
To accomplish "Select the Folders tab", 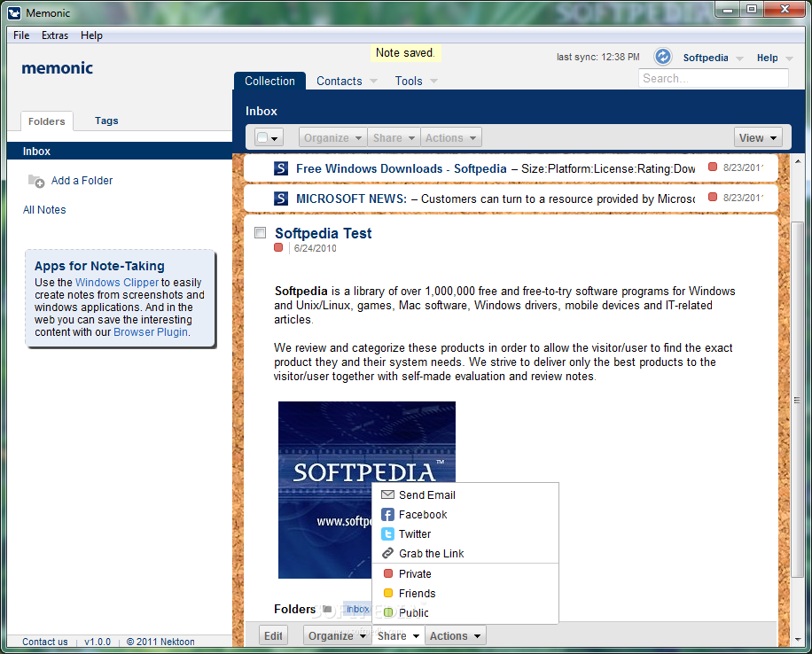I will click(47, 121).
